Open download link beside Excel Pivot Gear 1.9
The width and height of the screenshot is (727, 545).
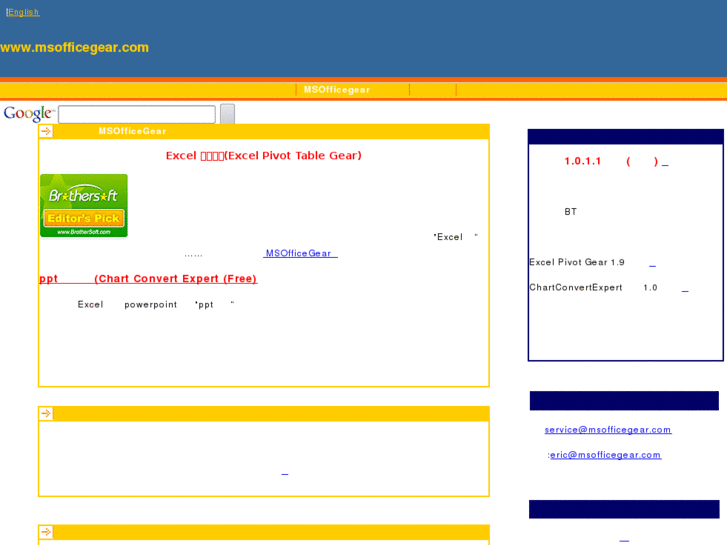(x=652, y=265)
